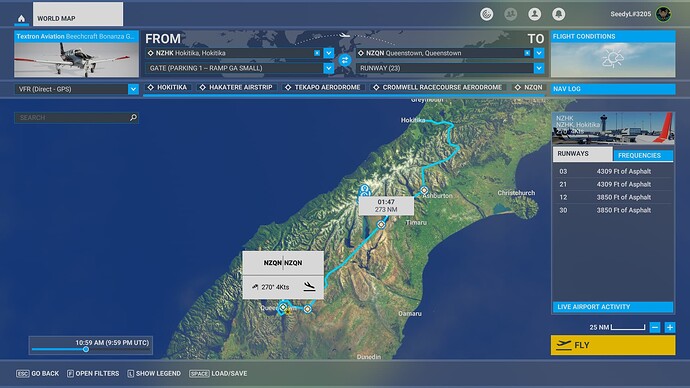This screenshot has width=690, height=388.
Task: Clear the NZHK departure airport
Action: pos(317,53)
